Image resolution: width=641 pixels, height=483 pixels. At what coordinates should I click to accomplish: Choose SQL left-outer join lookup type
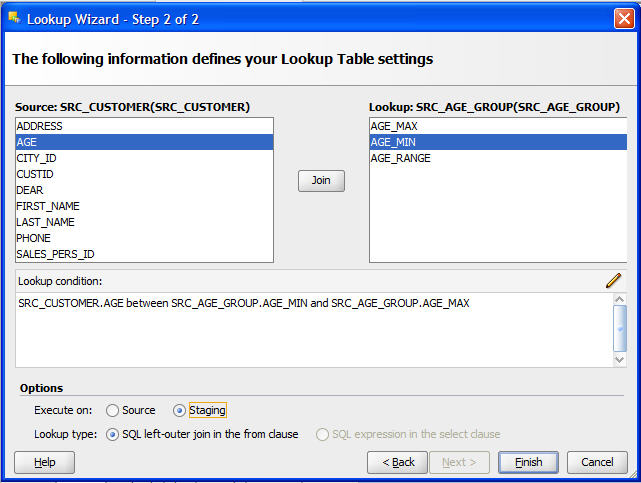coord(112,434)
